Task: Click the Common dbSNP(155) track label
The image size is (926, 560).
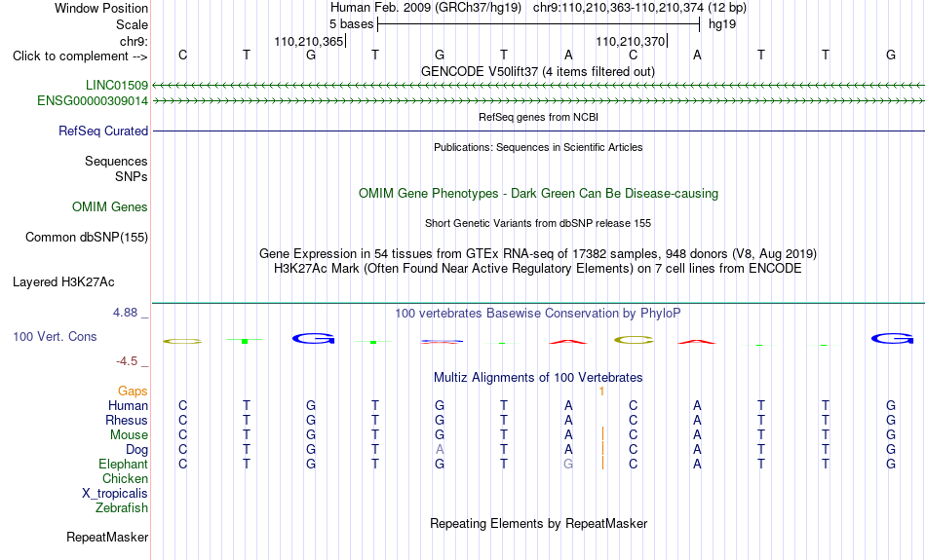Action: (87, 238)
